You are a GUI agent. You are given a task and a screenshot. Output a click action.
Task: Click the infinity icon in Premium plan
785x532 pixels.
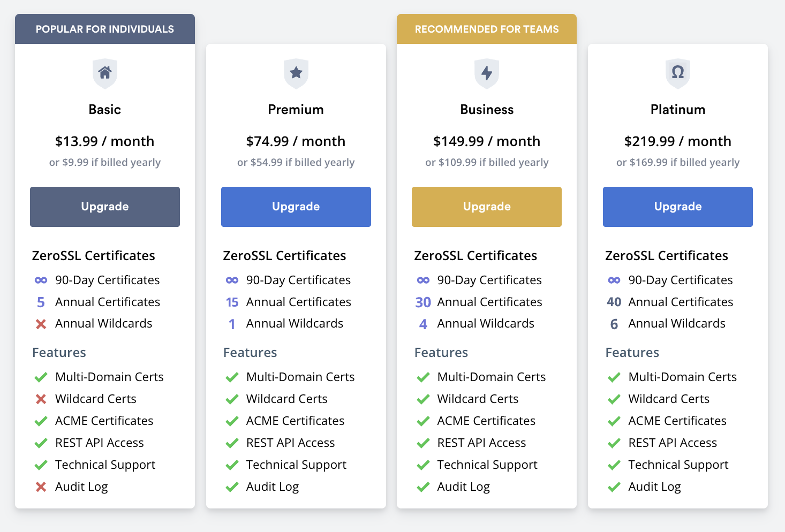232,280
